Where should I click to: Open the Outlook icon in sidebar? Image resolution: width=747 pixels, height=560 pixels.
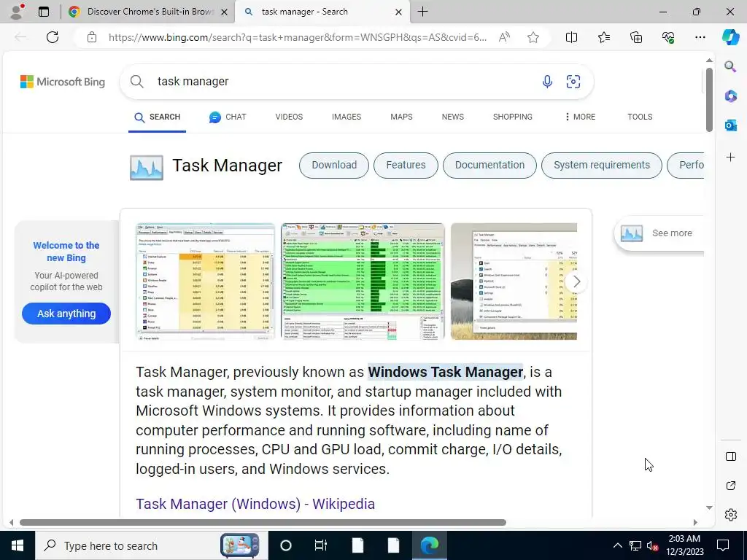coord(730,125)
